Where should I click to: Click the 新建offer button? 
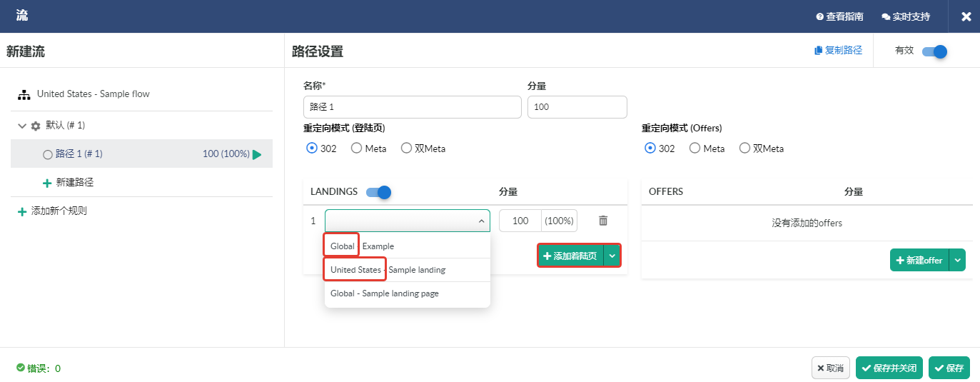(919, 260)
